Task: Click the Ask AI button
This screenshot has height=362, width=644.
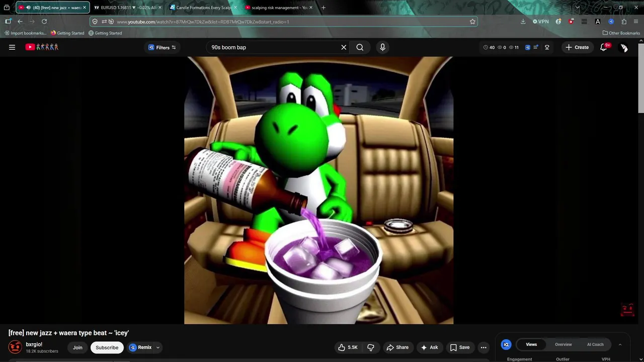Action: [x=429, y=347]
